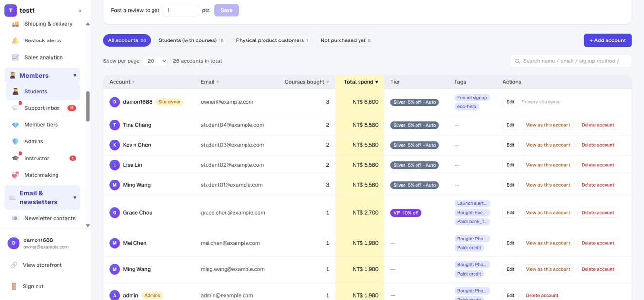The height and width of the screenshot is (300, 644).
Task: Collapse the sidebar with the double-chevron icon
Action: point(80,10)
